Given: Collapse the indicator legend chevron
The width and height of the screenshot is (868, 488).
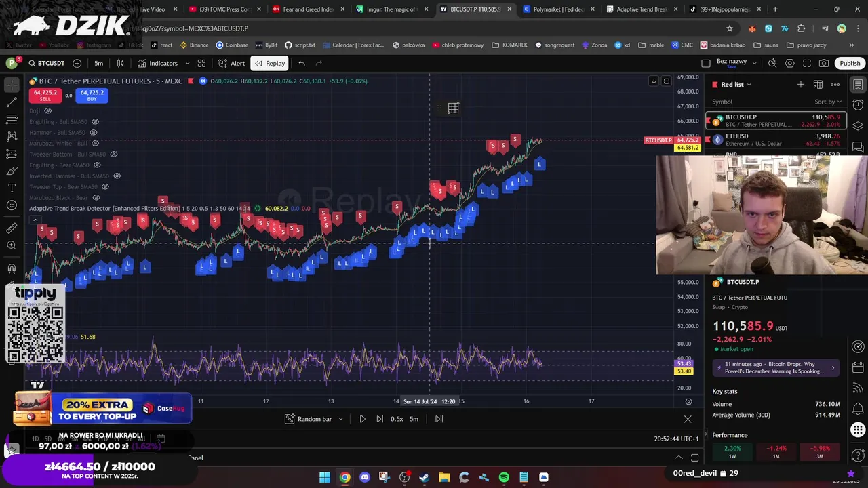Looking at the screenshot, I should coord(34,219).
